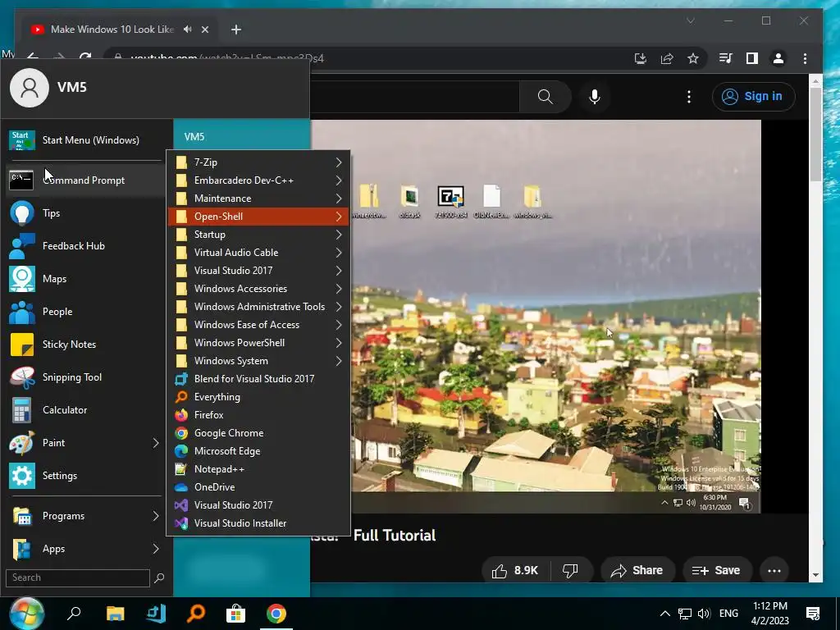Dislike the video
This screenshot has height=630, width=840.
pos(571,571)
